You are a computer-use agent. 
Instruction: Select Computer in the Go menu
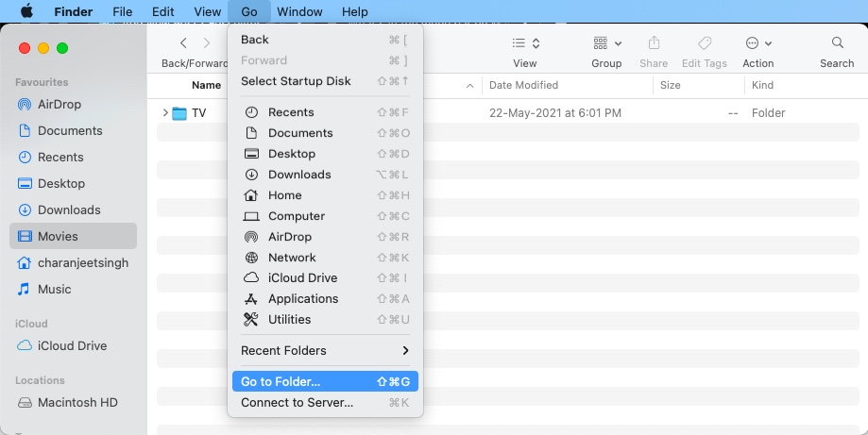pyautogui.click(x=325, y=216)
